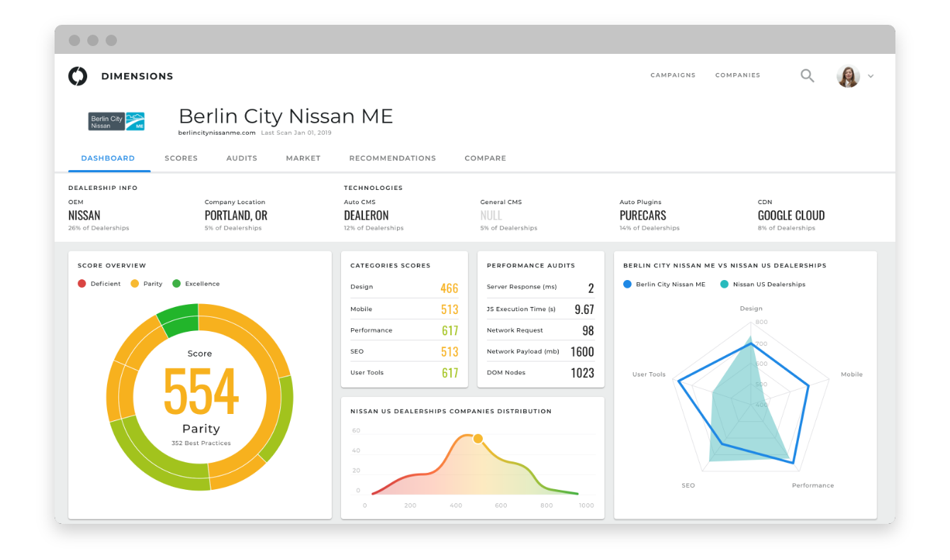Image resolution: width=950 pixels, height=560 pixels.
Task: Switch to the Scores tab
Action: (181, 158)
